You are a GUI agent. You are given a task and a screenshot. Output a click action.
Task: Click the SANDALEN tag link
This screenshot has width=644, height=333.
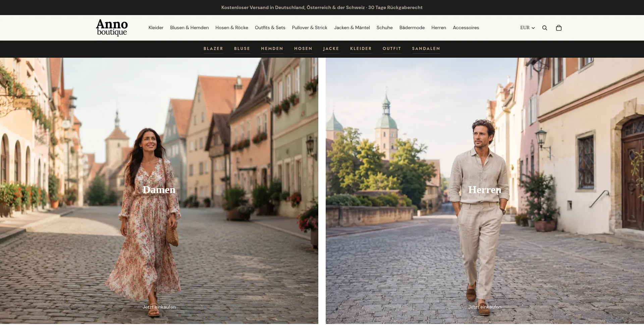pos(426,49)
